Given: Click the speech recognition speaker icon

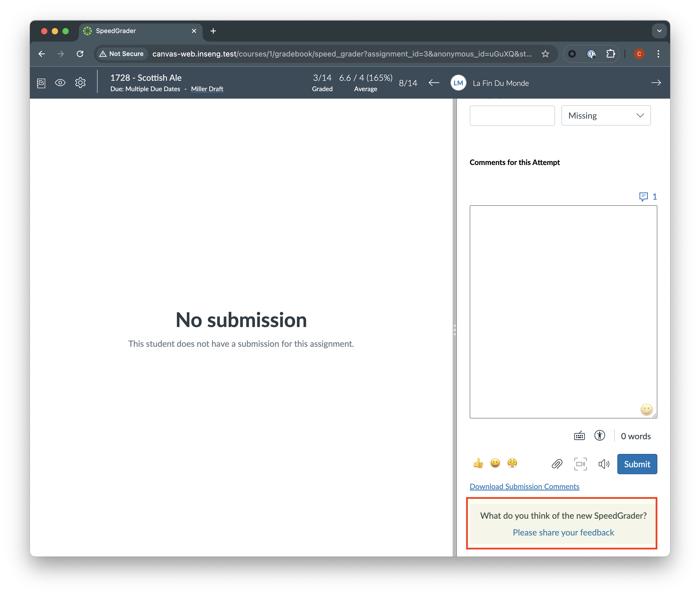Looking at the screenshot, I should [604, 464].
